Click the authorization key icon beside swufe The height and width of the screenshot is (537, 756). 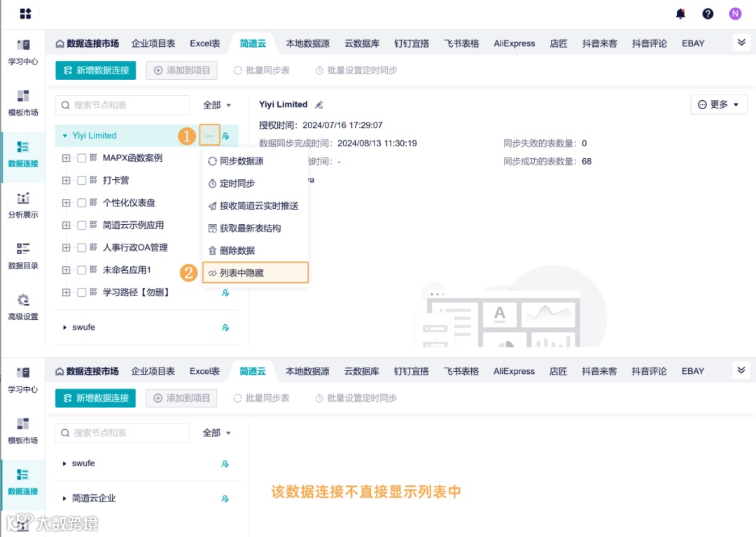click(x=225, y=327)
